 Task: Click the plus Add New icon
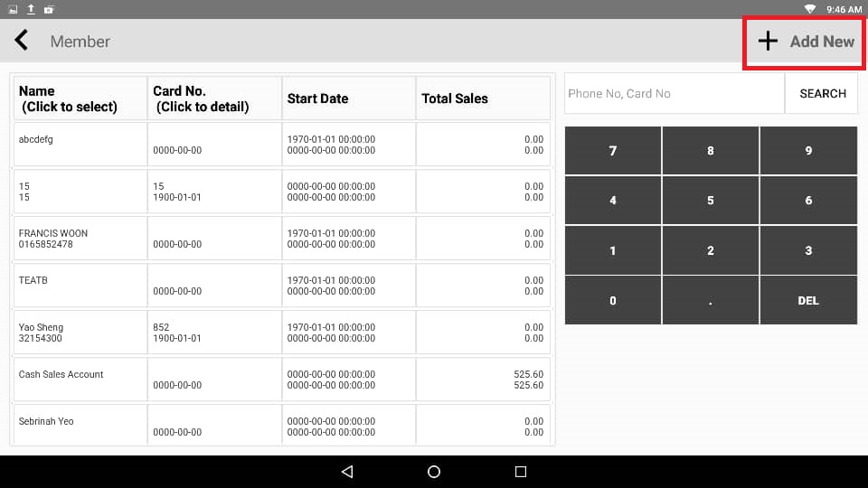pos(768,41)
